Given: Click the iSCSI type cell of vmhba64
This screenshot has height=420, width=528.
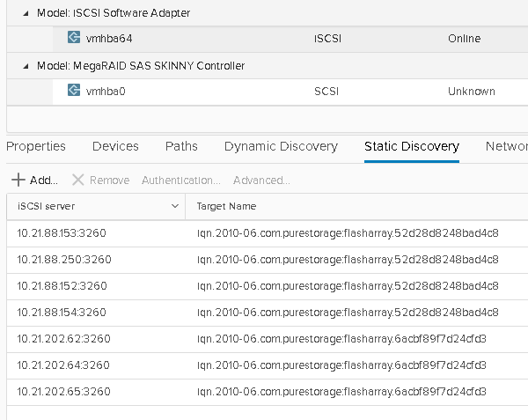Looking at the screenshot, I should click(x=327, y=39).
